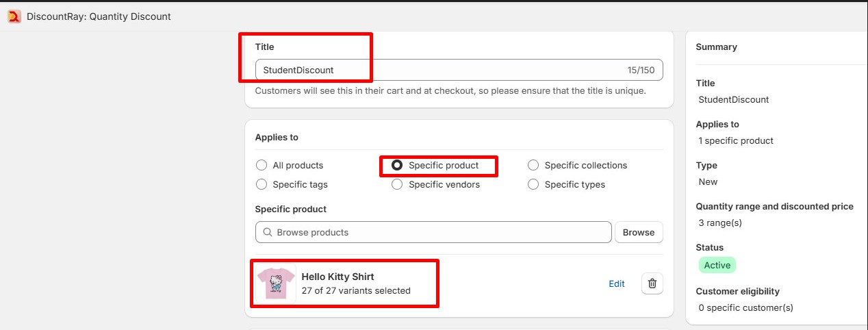
Task: Click the 0 specific customer(s) summary text
Action: click(x=745, y=307)
